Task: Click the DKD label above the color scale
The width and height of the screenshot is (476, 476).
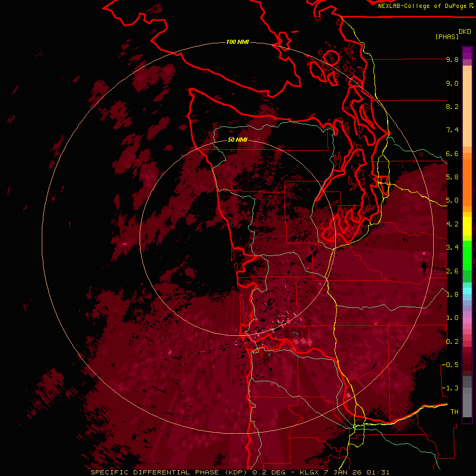Action: [x=465, y=32]
